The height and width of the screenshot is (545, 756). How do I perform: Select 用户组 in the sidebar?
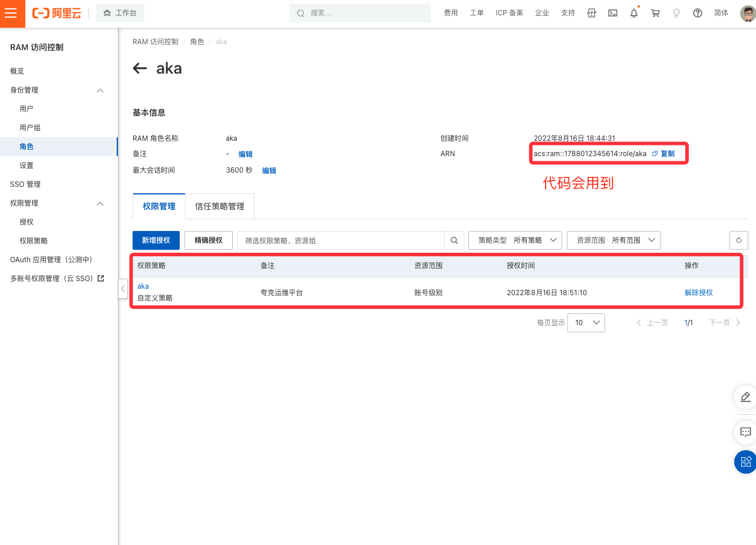pos(30,128)
